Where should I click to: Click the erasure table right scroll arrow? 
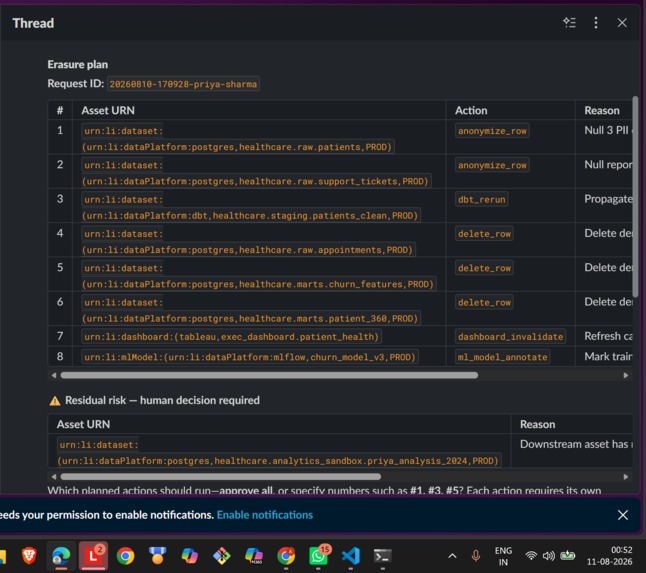[x=625, y=375]
